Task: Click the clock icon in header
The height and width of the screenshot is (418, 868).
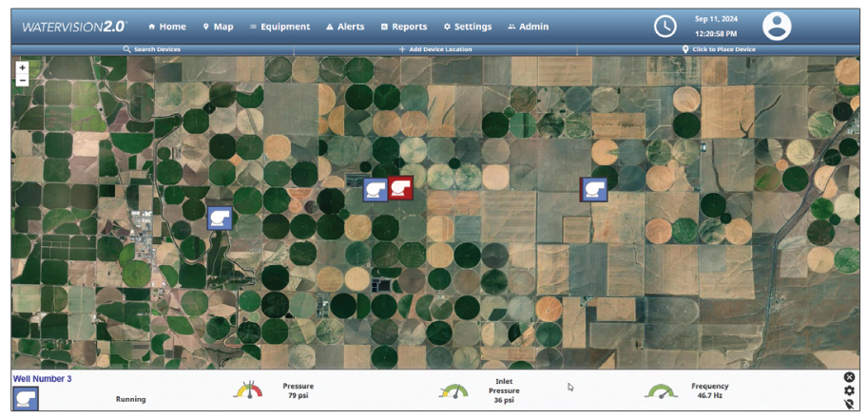Action: [x=665, y=27]
